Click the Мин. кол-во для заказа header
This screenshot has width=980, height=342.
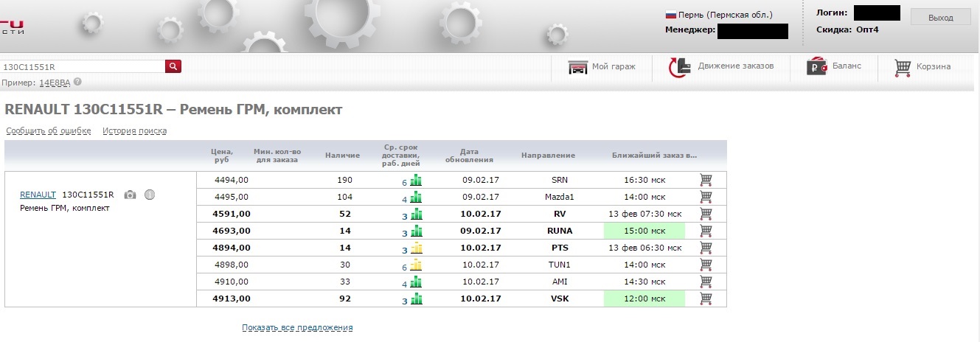(x=277, y=156)
